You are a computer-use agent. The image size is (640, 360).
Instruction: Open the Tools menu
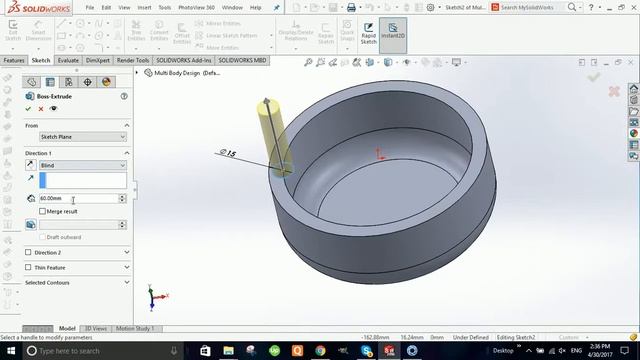pyautogui.click(x=164, y=7)
